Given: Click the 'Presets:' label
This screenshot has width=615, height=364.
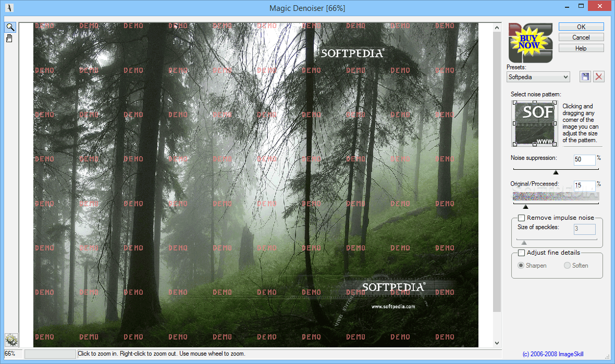Looking at the screenshot, I should (x=516, y=67).
